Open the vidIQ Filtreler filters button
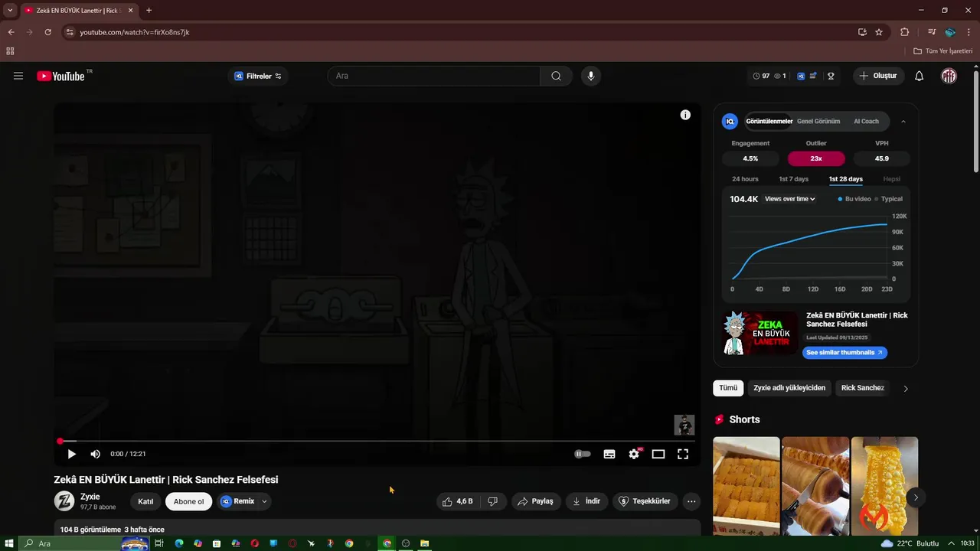 (258, 76)
